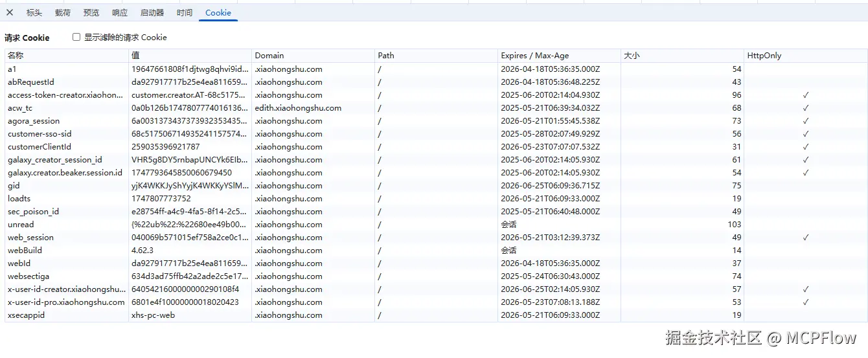Enable 显示滤除的请求 Cookie checkbox
Image resolution: width=868 pixels, height=358 pixels.
pyautogui.click(x=76, y=38)
